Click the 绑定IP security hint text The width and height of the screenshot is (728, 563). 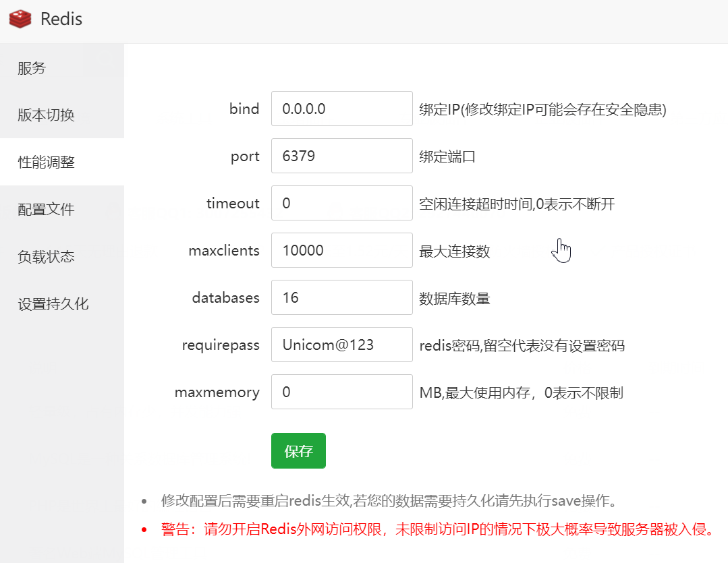[542, 109]
